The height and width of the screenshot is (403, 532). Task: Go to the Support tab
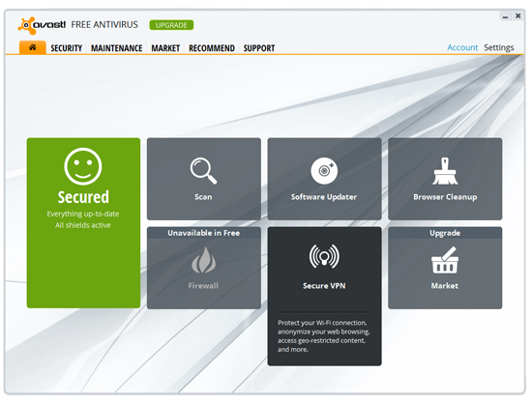coord(259,48)
